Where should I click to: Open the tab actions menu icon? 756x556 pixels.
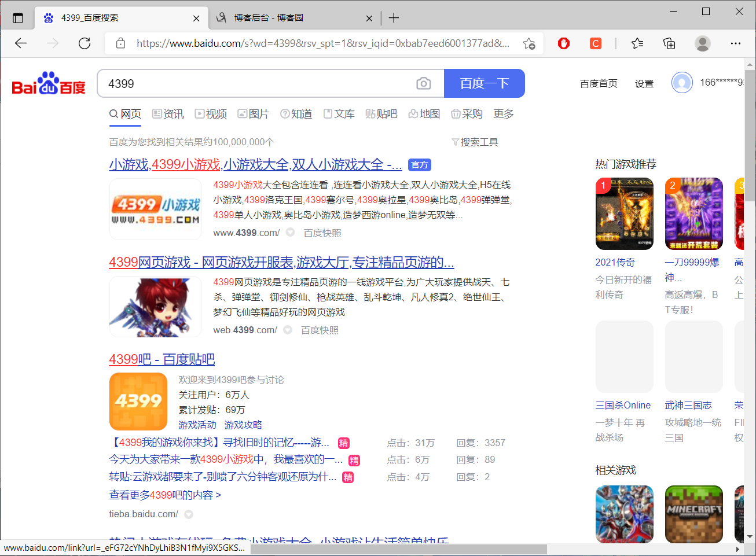(18, 18)
